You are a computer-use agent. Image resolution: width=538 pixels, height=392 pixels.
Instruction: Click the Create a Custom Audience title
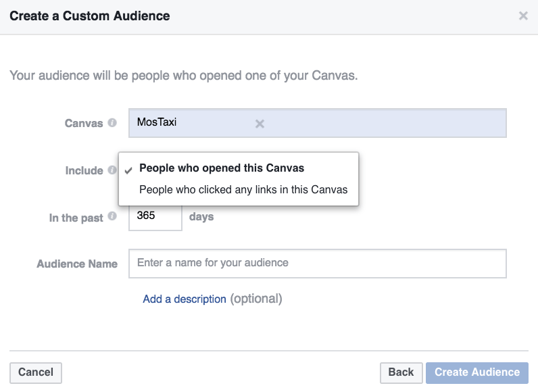coord(89,16)
